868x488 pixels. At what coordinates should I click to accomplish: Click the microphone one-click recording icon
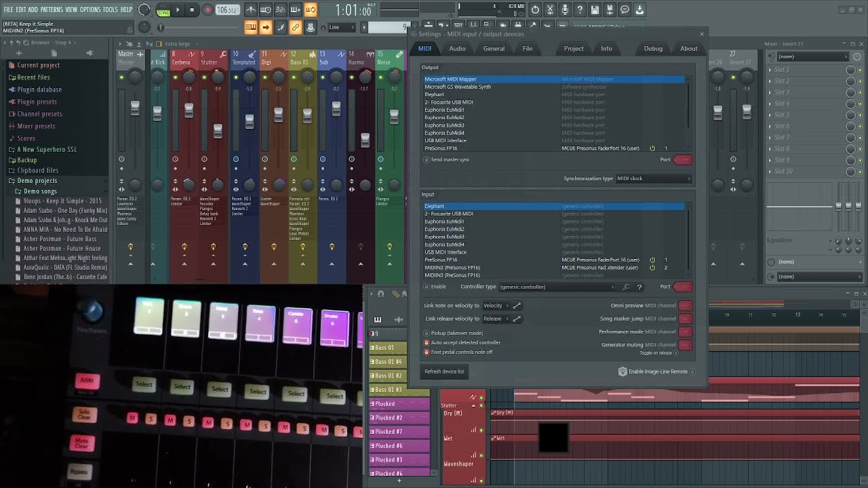pyautogui.click(x=565, y=10)
